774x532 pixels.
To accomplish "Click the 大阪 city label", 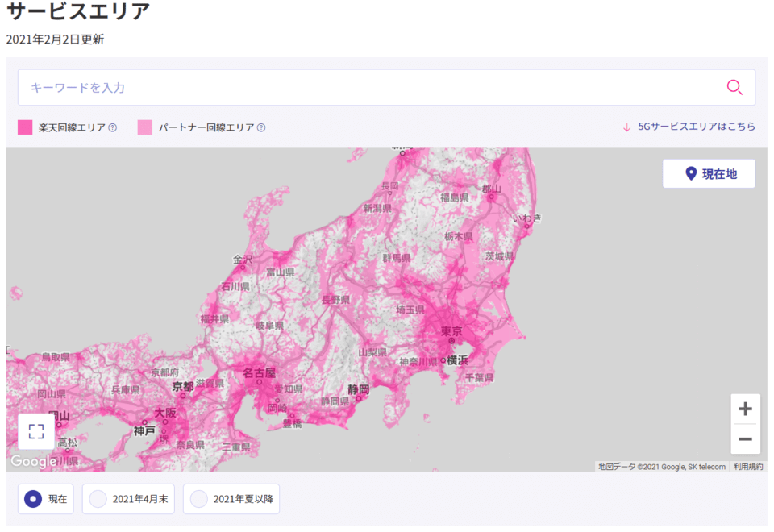I will 165,413.
